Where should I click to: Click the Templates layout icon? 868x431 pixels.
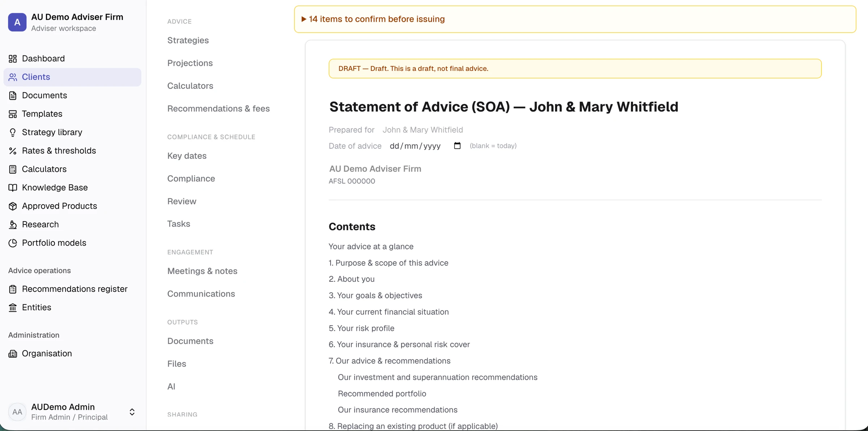(x=13, y=114)
